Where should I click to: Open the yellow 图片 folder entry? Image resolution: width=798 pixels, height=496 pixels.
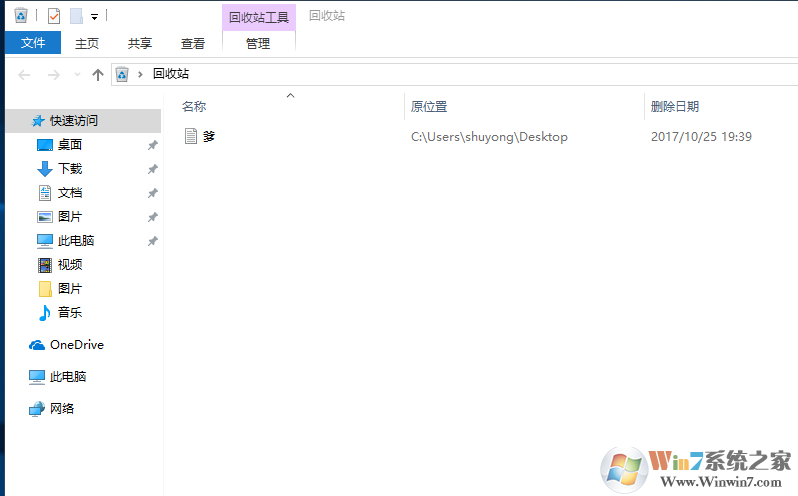pyautogui.click(x=70, y=288)
